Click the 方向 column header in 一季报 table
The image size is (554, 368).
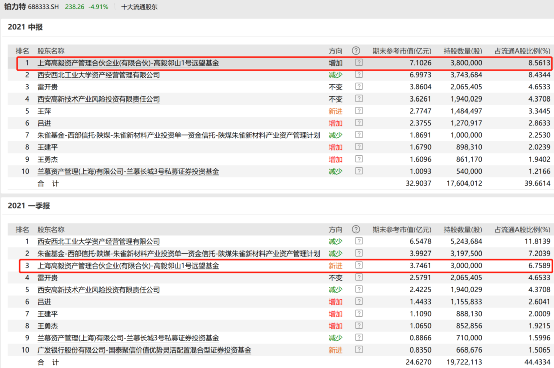[x=335, y=230]
